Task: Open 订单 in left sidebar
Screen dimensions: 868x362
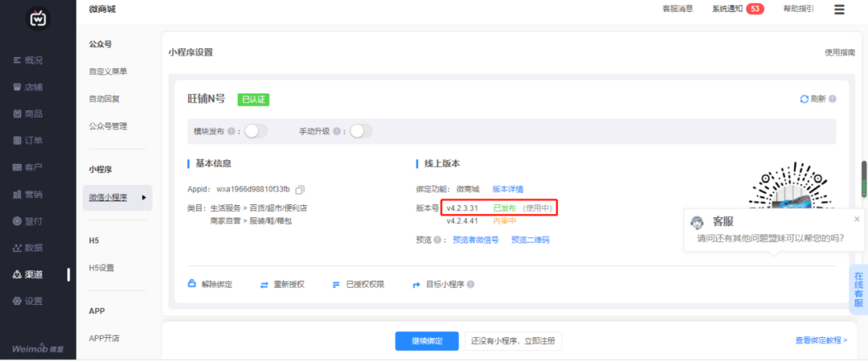Action: point(27,140)
